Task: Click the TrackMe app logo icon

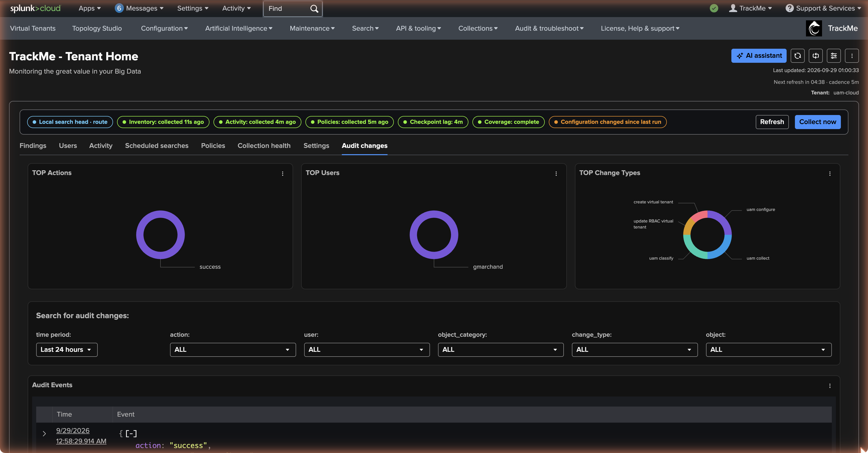Action: (814, 28)
